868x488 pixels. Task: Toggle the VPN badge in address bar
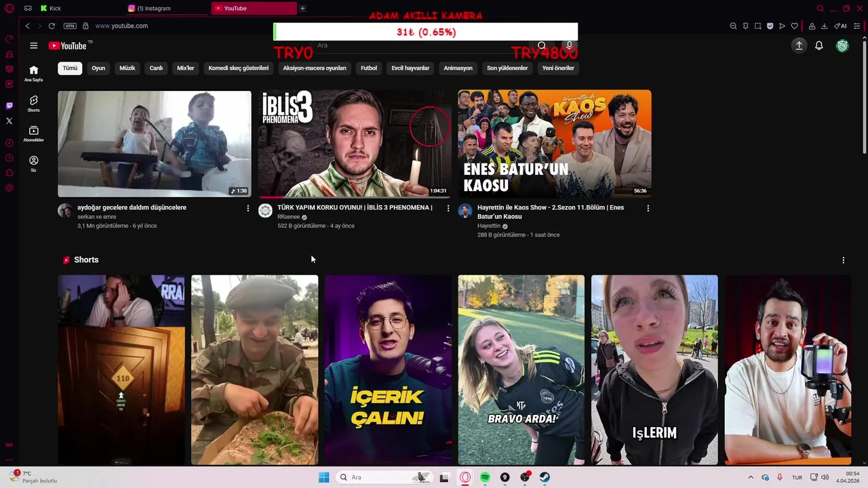70,26
